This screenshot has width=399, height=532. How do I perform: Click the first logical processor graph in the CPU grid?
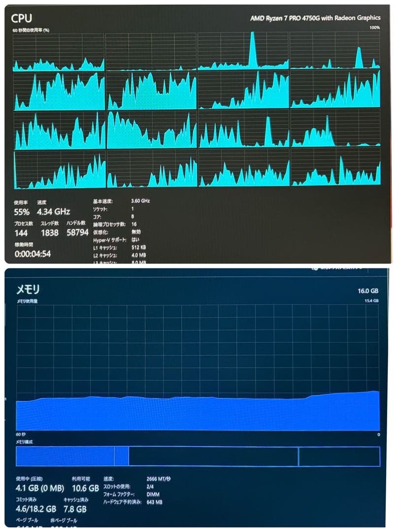[x=59, y=52]
